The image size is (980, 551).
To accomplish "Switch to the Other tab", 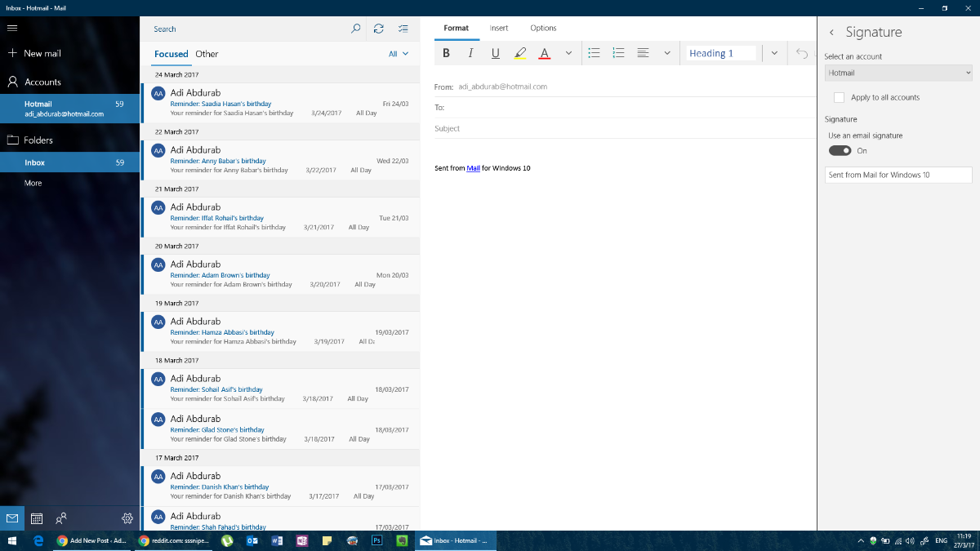I will tap(207, 54).
